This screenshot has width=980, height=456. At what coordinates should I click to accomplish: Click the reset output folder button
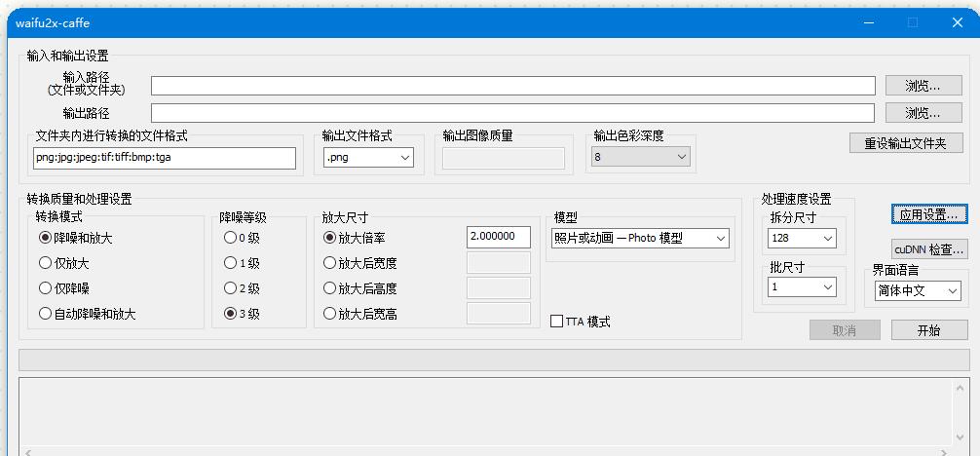(906, 143)
